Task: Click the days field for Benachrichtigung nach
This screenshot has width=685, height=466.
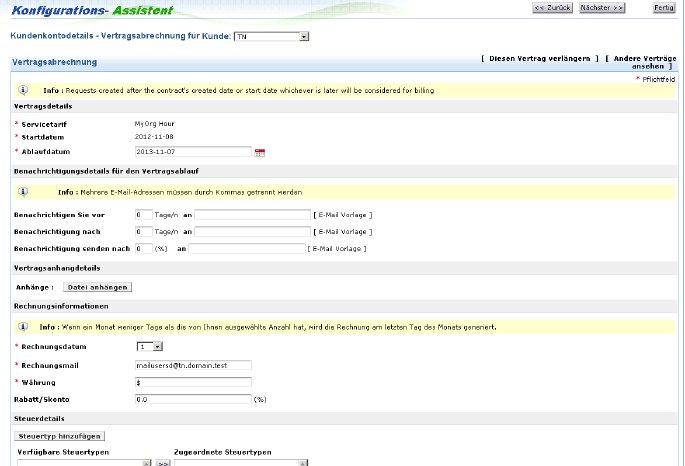Action: click(143, 231)
